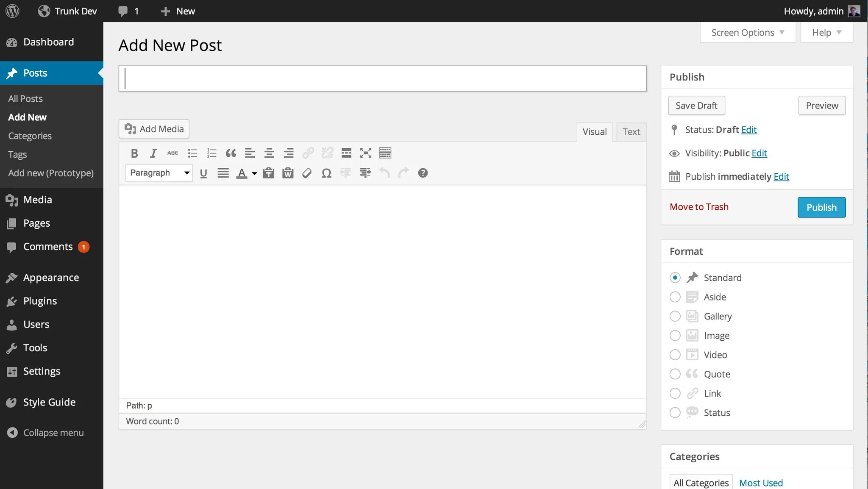
Task: Open Comments in sidebar menu
Action: (52, 247)
